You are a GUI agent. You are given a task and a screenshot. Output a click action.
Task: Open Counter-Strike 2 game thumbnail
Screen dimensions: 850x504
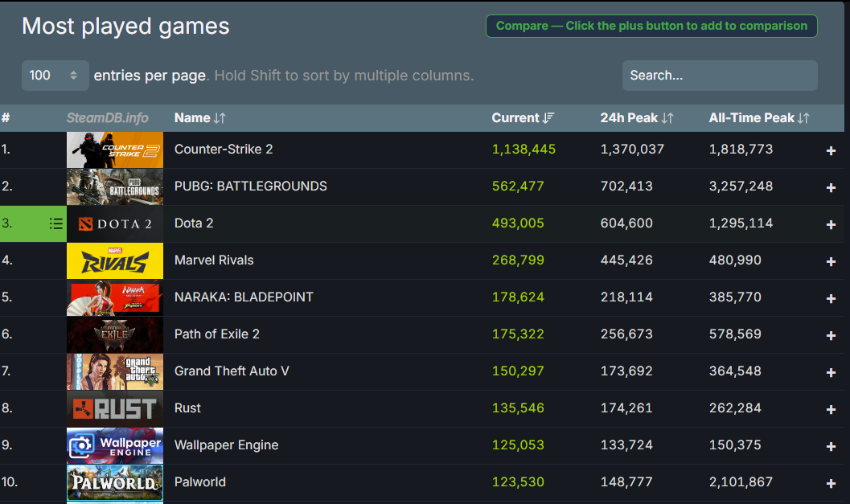click(115, 150)
